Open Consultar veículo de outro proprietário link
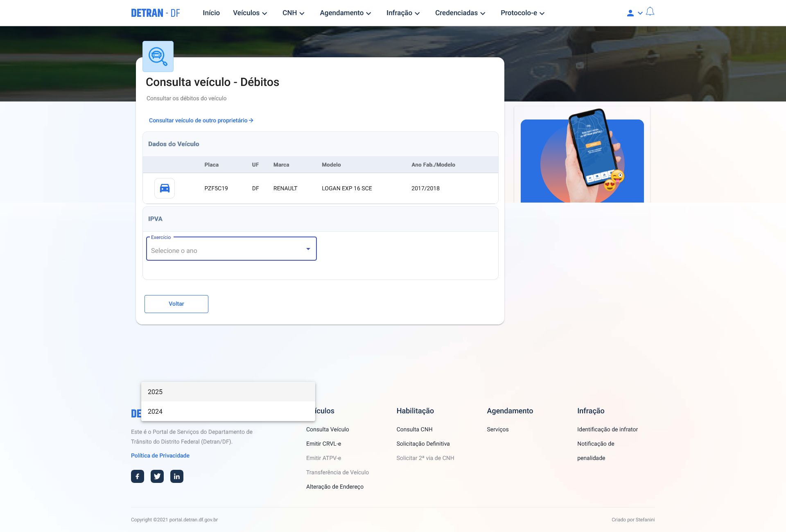786x532 pixels. tap(201, 120)
